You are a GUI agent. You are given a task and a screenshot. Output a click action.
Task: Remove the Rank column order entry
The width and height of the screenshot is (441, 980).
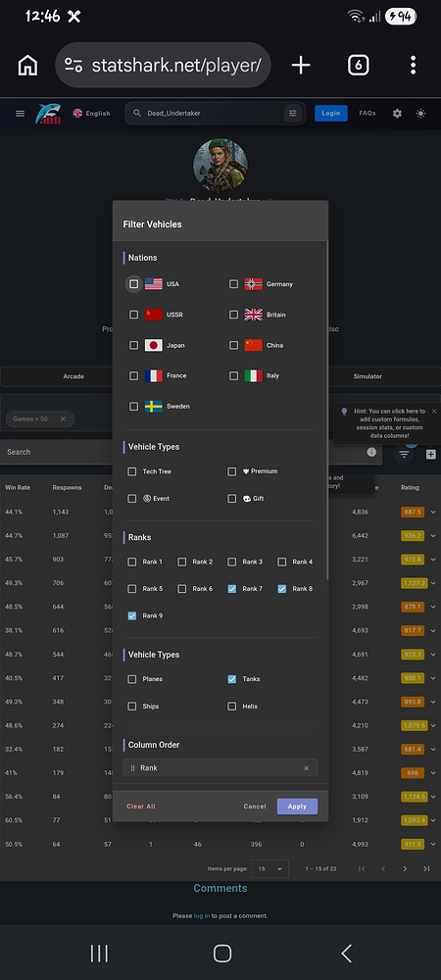306,768
